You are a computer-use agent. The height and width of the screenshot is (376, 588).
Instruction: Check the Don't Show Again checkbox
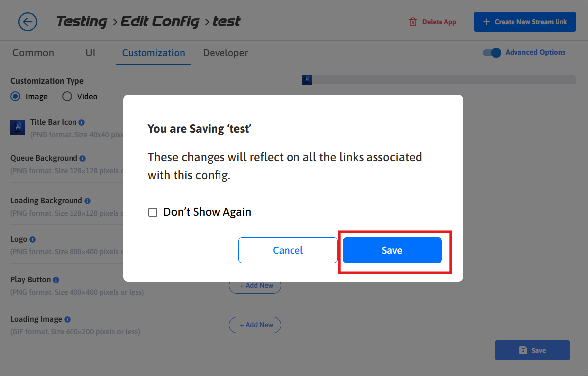pyautogui.click(x=153, y=212)
